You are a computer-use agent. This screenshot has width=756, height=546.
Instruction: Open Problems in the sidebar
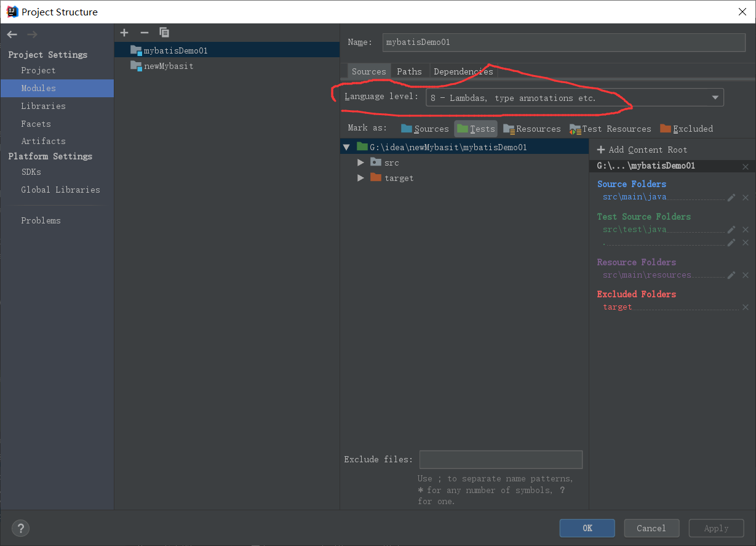(41, 220)
